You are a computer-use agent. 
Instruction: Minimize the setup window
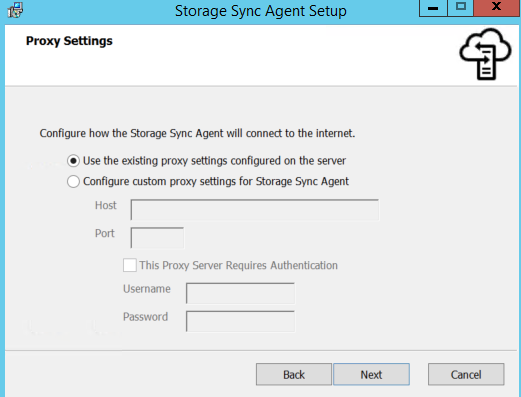433,8
